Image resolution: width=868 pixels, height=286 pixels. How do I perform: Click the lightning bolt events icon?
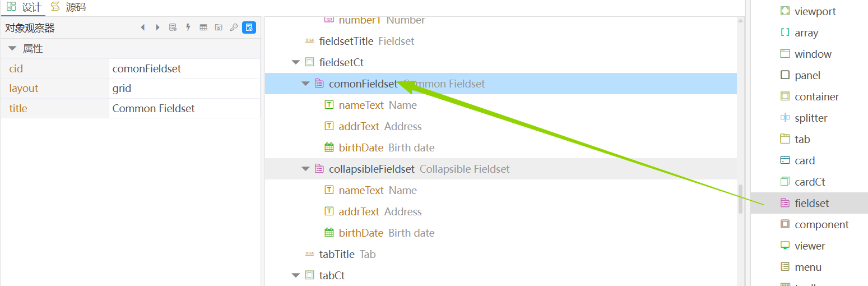pyautogui.click(x=188, y=27)
